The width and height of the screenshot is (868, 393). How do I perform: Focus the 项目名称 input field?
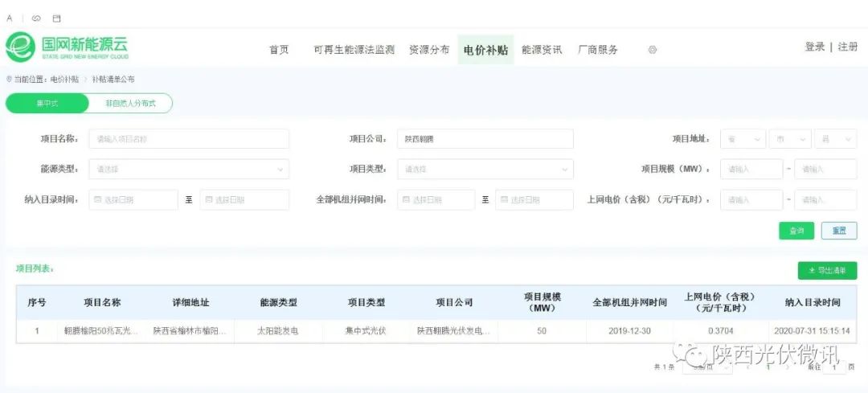pyautogui.click(x=189, y=139)
